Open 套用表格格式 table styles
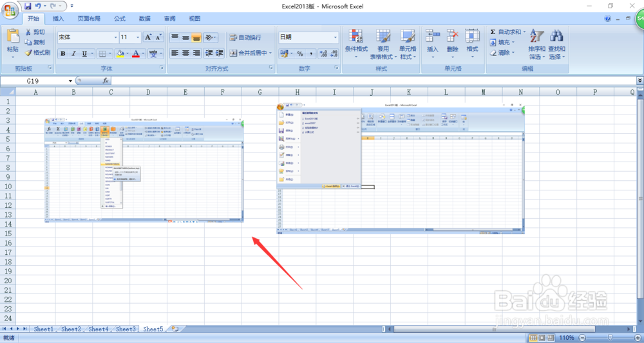The image size is (644, 343). click(x=383, y=44)
